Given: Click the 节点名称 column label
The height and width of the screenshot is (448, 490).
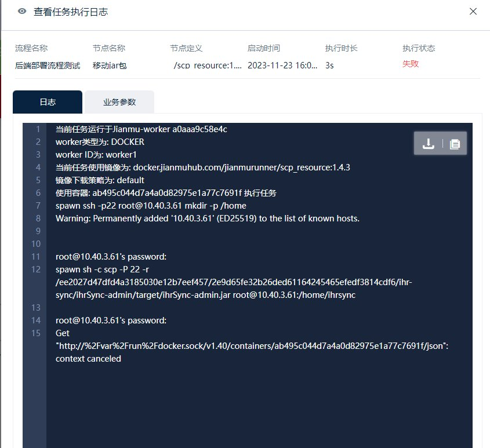Looking at the screenshot, I should 109,48.
